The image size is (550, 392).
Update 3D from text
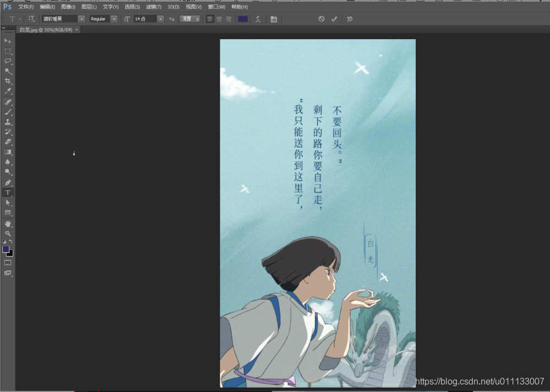[x=350, y=19]
